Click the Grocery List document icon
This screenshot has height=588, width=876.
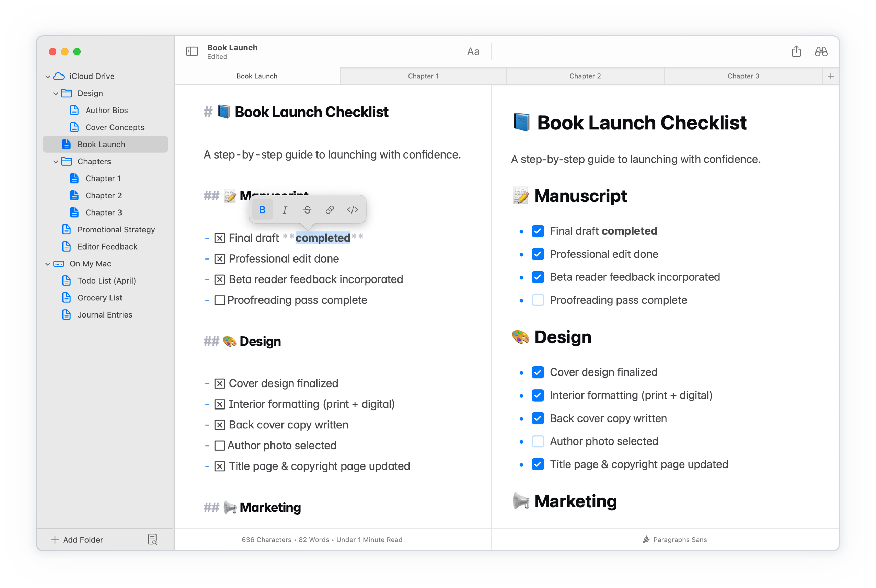(67, 297)
